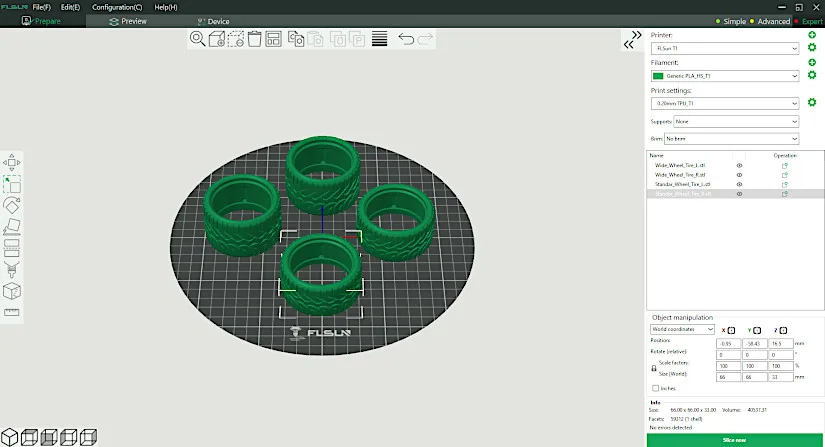
Task: Click the Arrange objects icon
Action: point(274,39)
